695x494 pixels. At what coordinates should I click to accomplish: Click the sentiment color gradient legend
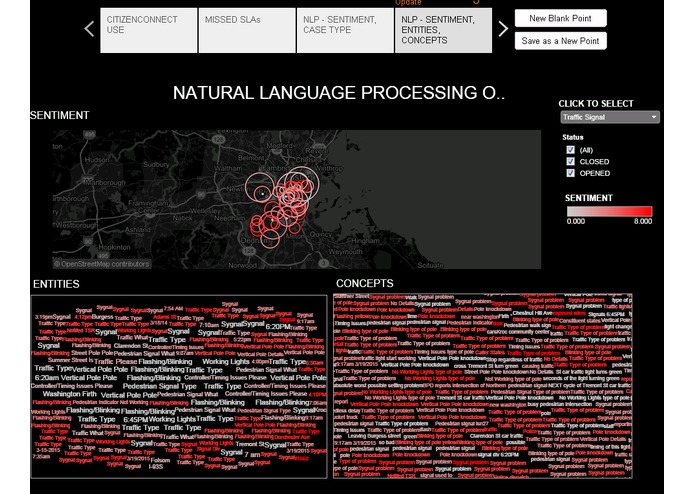click(x=609, y=211)
